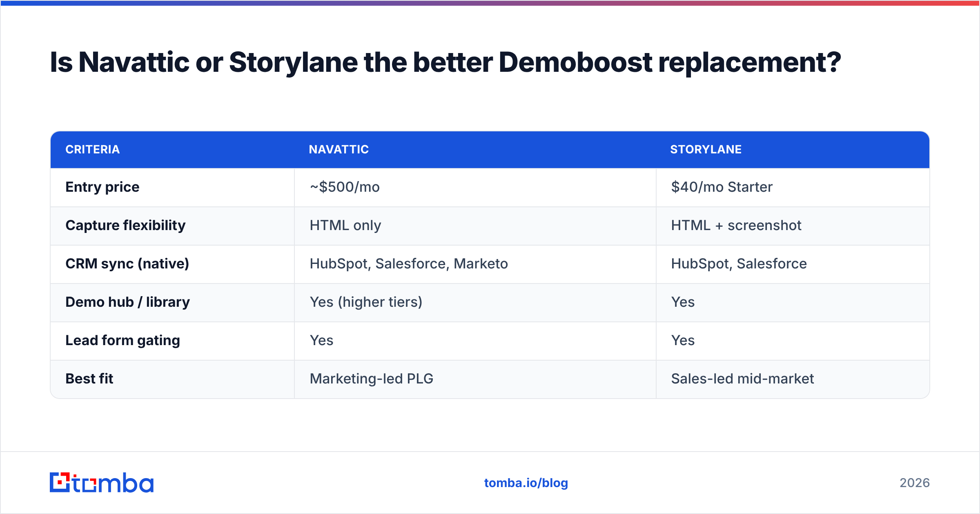The width and height of the screenshot is (980, 514).
Task: Click the CRM sync (native) label
Action: (x=127, y=264)
